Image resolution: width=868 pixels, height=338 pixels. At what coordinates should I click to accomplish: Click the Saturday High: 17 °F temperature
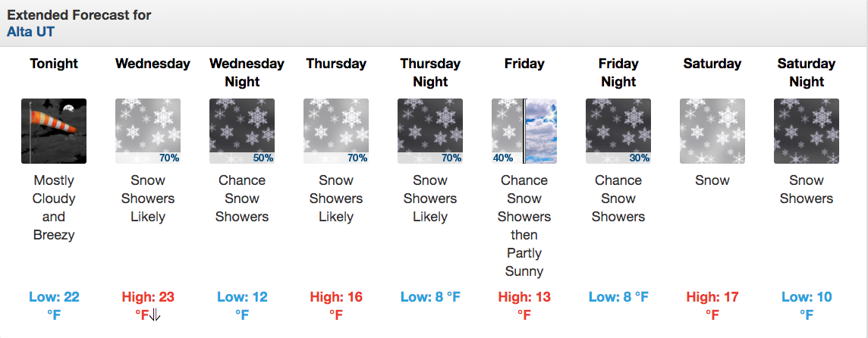click(712, 306)
